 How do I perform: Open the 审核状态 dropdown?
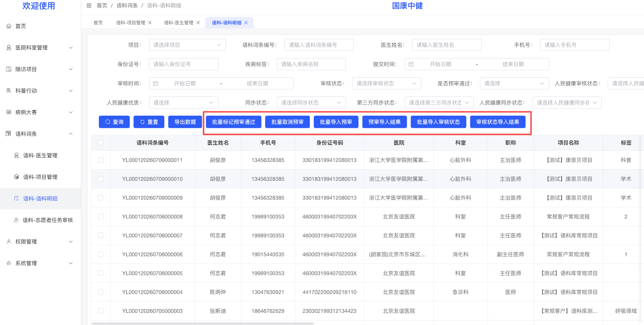[386, 83]
